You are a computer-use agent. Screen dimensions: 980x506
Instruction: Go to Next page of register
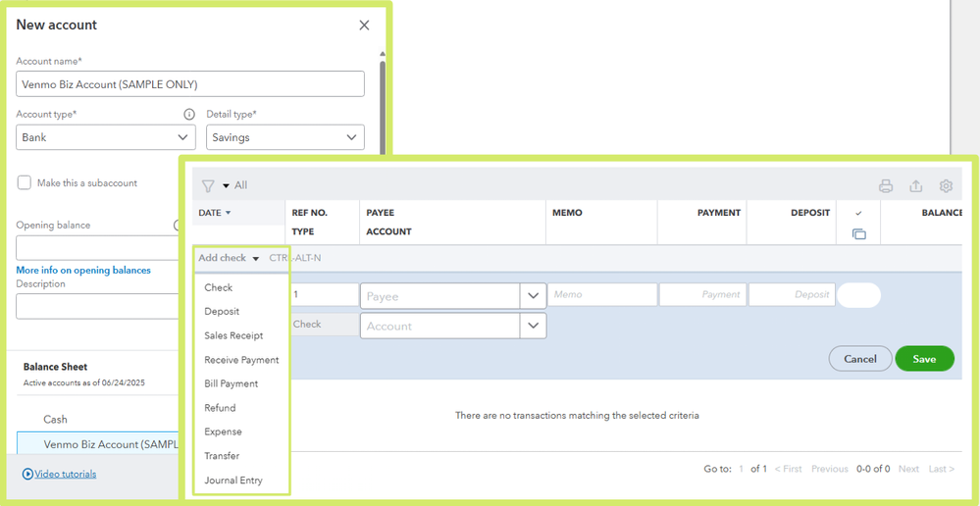(x=908, y=469)
